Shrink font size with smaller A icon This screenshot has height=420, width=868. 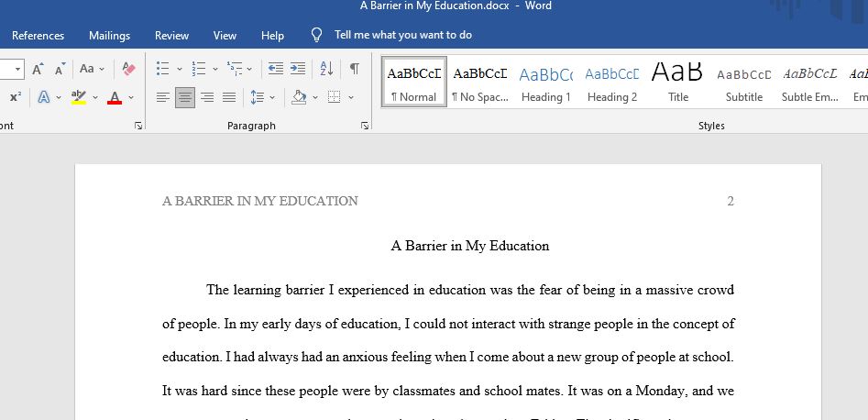coord(60,69)
